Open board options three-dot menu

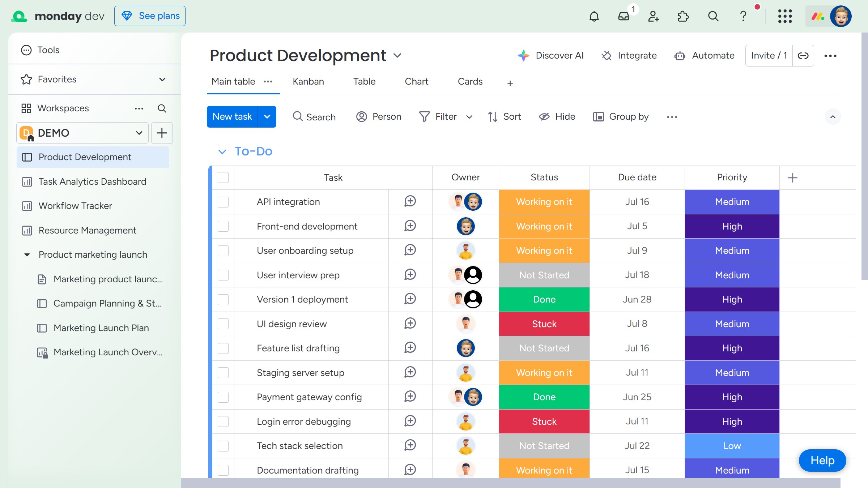pyautogui.click(x=830, y=56)
